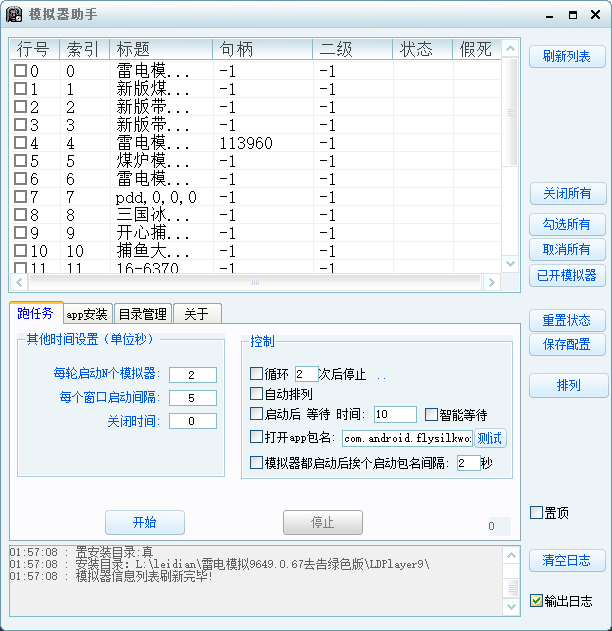
Task: Click the package name field com.android.flysilkwo
Action: pyautogui.click(x=407, y=438)
